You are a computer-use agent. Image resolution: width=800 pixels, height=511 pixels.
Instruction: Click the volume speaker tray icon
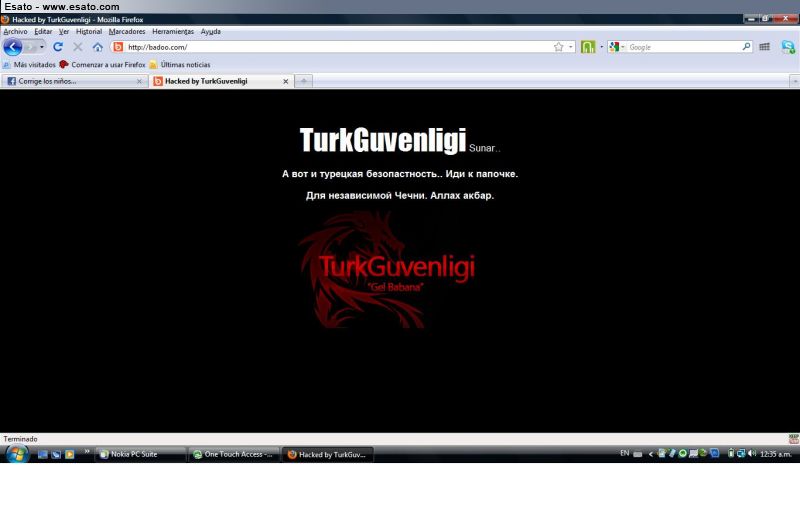pyautogui.click(x=752, y=453)
